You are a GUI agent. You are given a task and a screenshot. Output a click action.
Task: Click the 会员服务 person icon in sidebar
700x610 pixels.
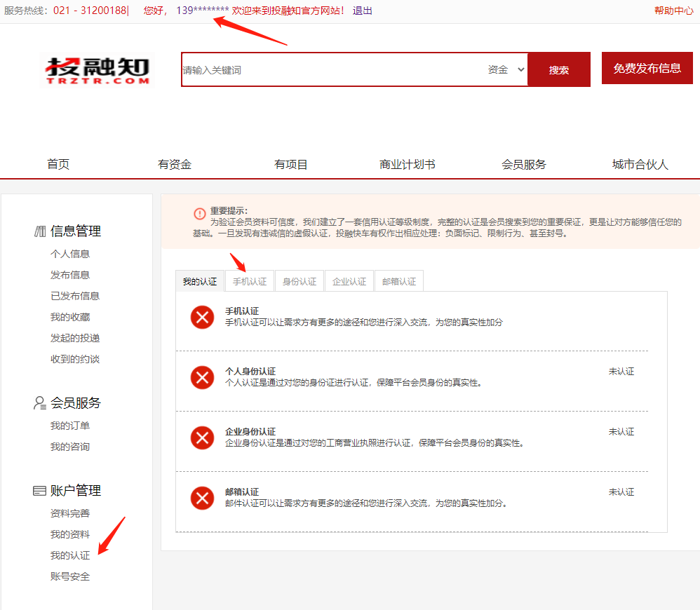pos(39,402)
